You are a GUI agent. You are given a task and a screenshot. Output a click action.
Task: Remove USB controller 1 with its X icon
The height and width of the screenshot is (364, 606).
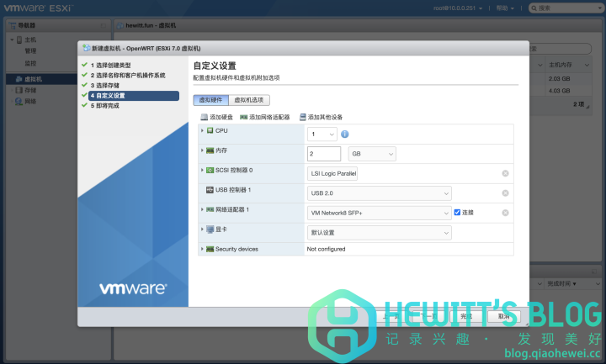[x=505, y=193]
